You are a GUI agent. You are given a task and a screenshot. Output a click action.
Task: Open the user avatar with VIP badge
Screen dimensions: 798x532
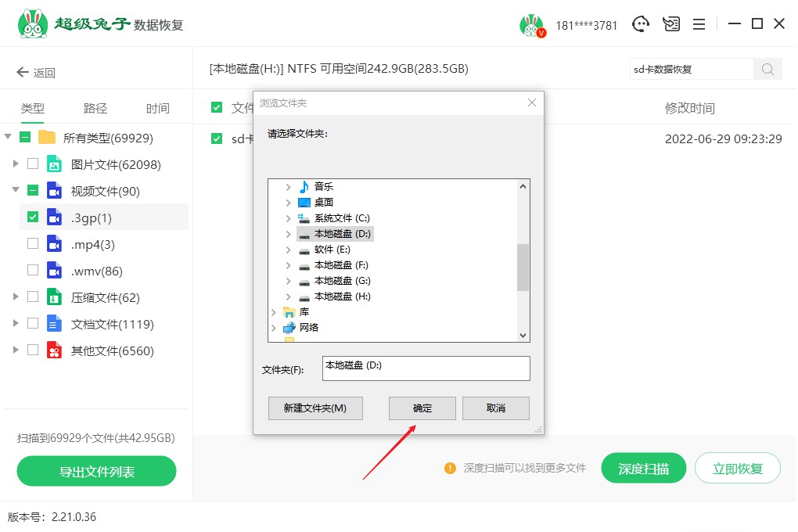click(x=532, y=25)
